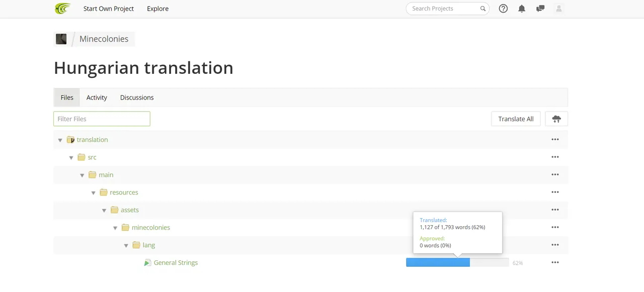The width and height of the screenshot is (644, 292).
Task: Open options menu for resources row
Action: tap(555, 192)
